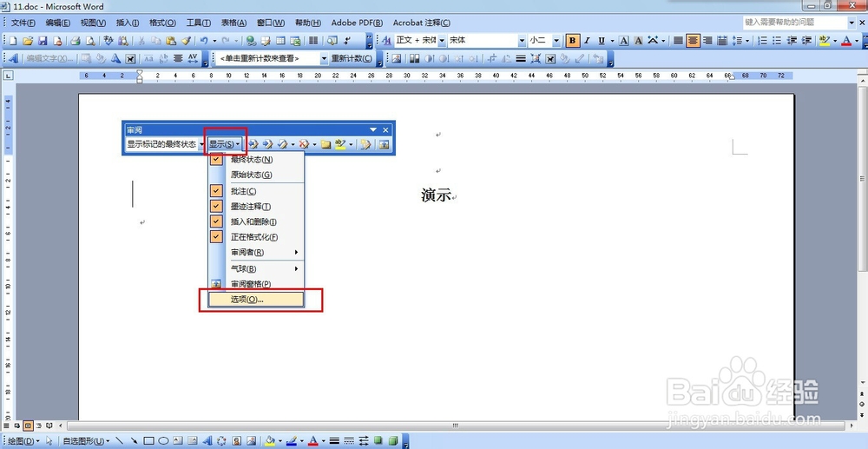This screenshot has width=868, height=449.
Task: Click the Insert WordArt icon on WordArt toolbar
Action: (13, 58)
